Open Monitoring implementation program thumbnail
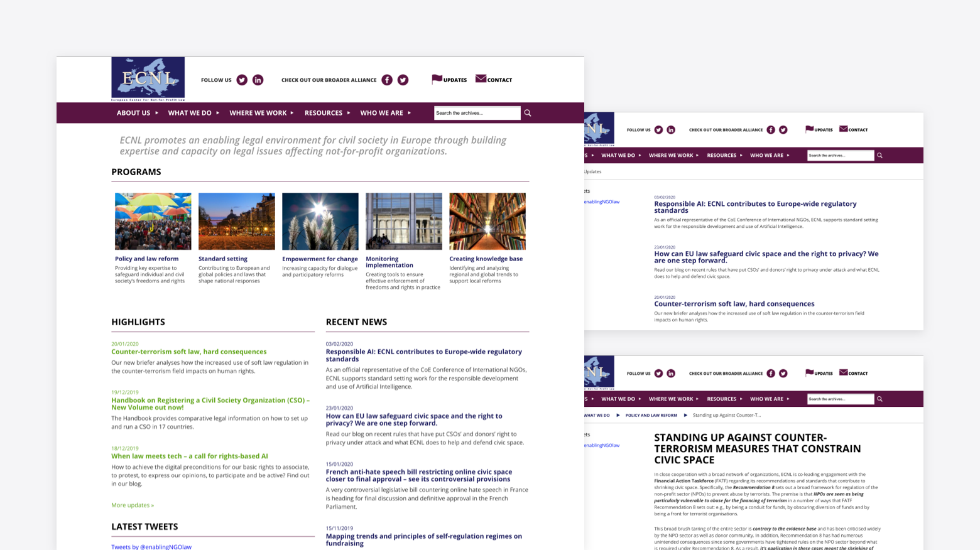The height and width of the screenshot is (550, 980). (403, 221)
